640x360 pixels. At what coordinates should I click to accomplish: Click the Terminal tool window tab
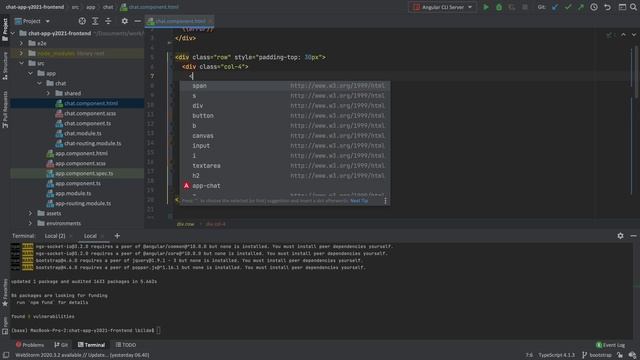(x=91, y=345)
